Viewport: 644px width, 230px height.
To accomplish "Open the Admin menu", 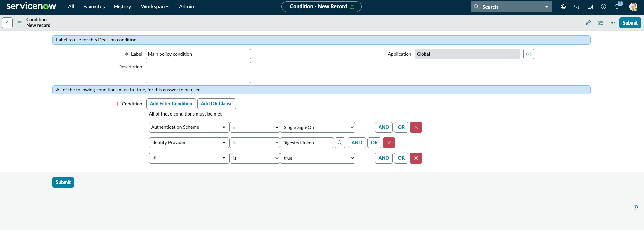I will click(186, 7).
